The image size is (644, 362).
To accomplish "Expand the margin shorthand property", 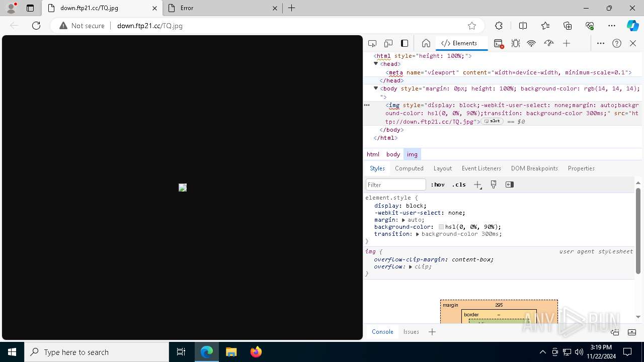I will pos(404,220).
